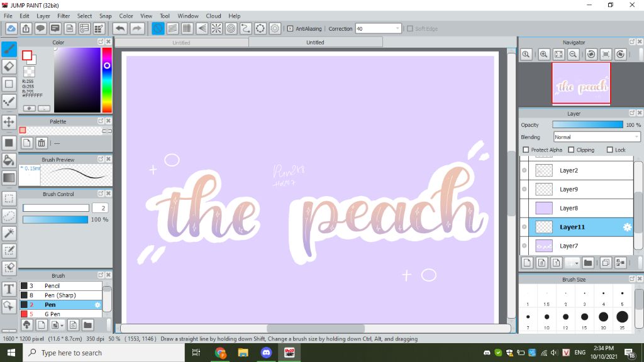Rotate the canvas right in the Navigator

(621, 54)
